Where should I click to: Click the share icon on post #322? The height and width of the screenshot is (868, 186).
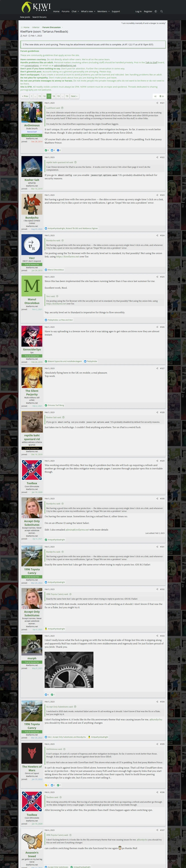157,157
